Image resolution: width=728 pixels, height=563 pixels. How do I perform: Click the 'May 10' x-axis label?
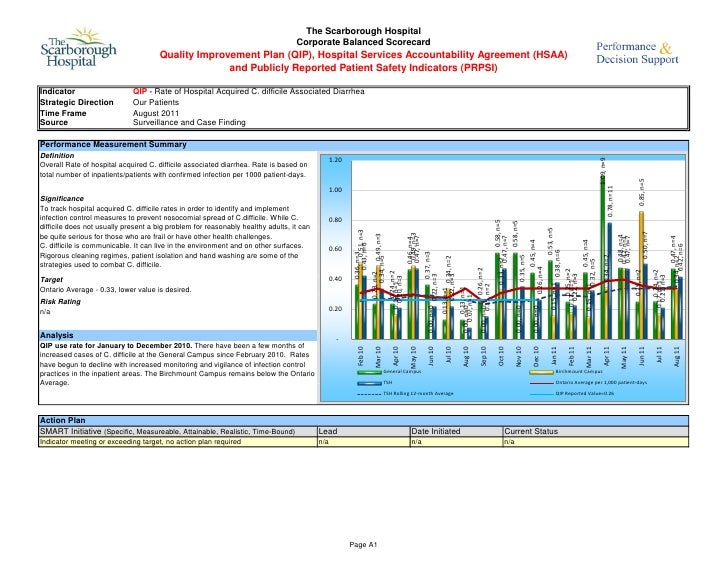[413, 356]
